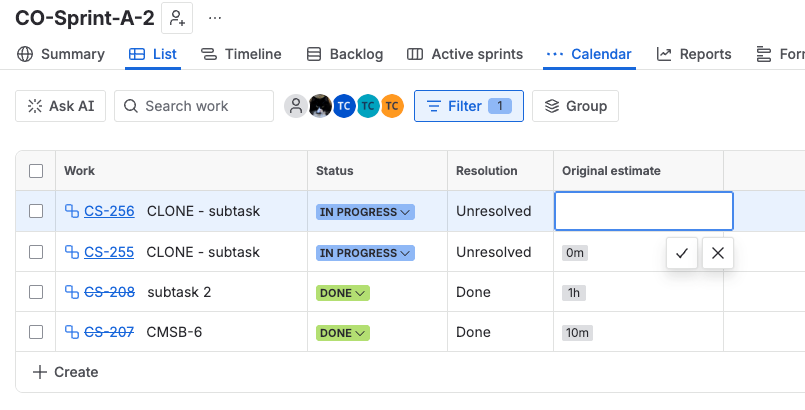The image size is (805, 410).
Task: Click the unassigned avatar filter icon
Action: tap(296, 106)
